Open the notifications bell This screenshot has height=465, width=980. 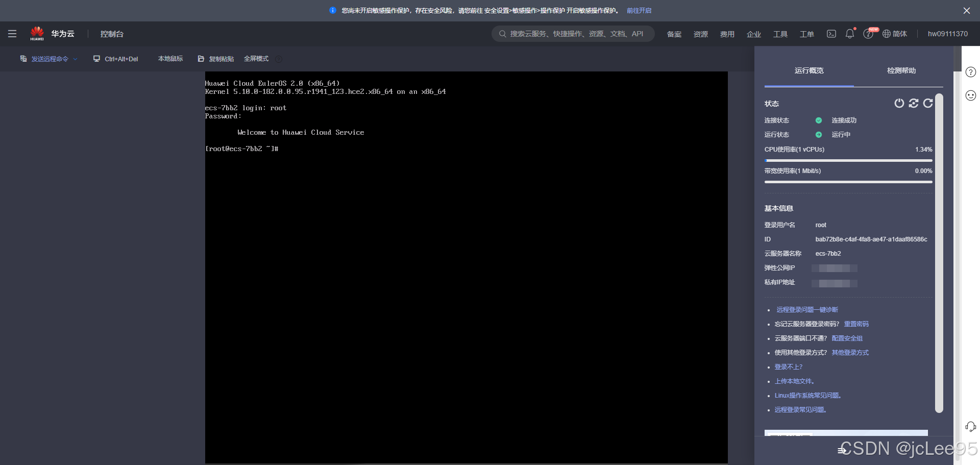click(x=850, y=34)
